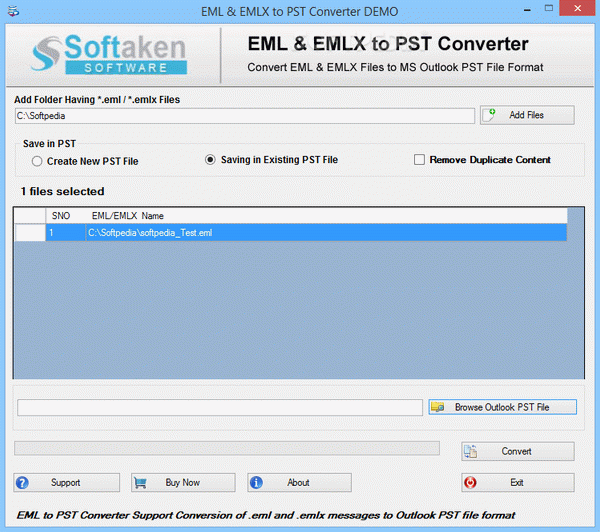Click the red power Exit icon

click(470, 483)
